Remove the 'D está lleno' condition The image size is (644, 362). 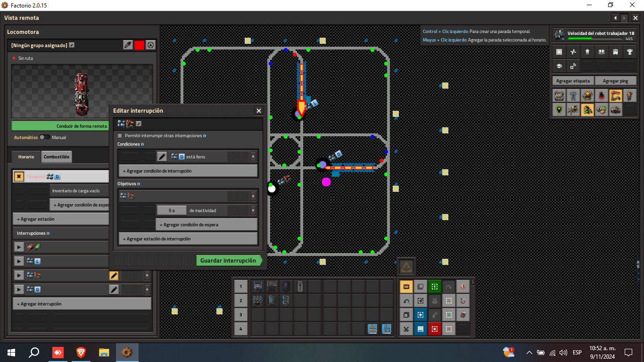(x=253, y=156)
